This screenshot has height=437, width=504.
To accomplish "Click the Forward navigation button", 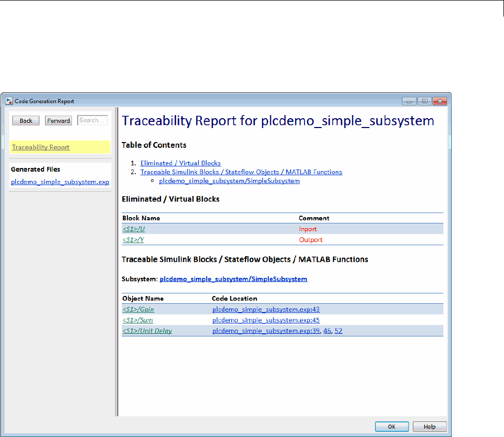I will click(x=59, y=121).
